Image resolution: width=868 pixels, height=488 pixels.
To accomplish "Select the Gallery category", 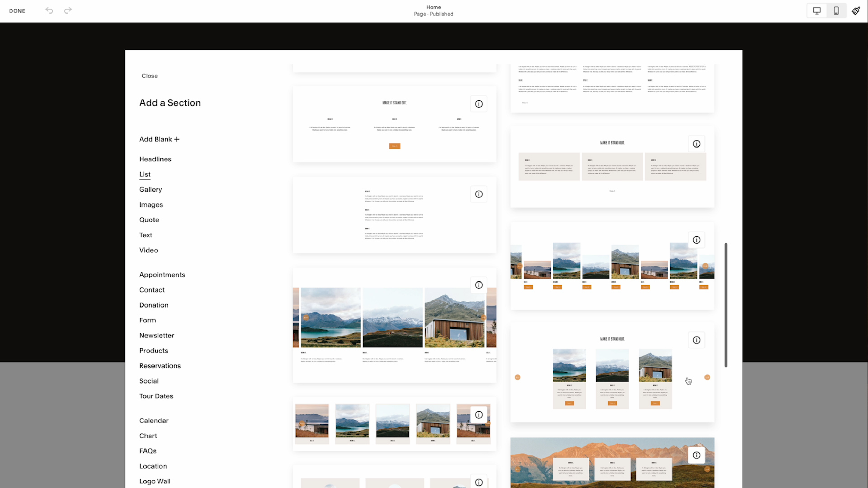I will pyautogui.click(x=150, y=190).
